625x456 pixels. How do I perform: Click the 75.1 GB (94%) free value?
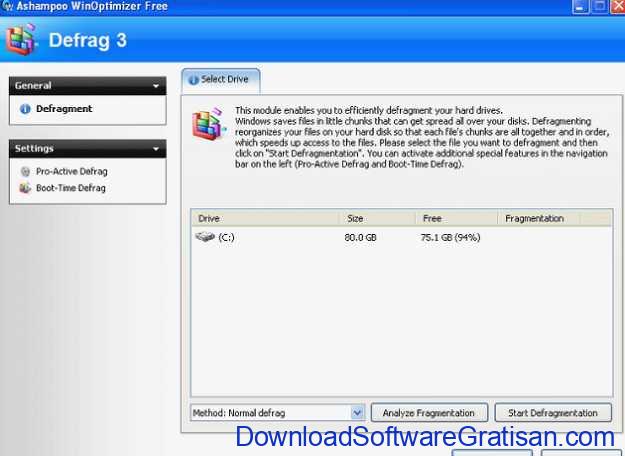(x=450, y=238)
